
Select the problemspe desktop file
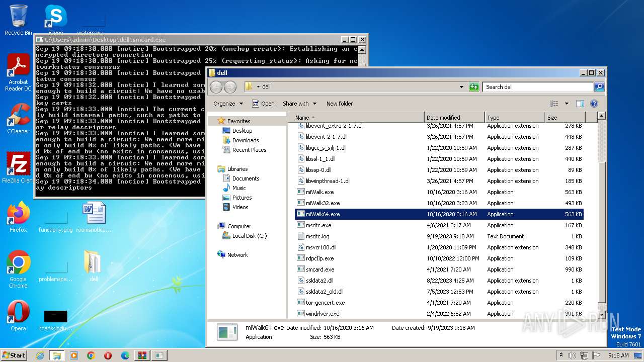point(56,271)
